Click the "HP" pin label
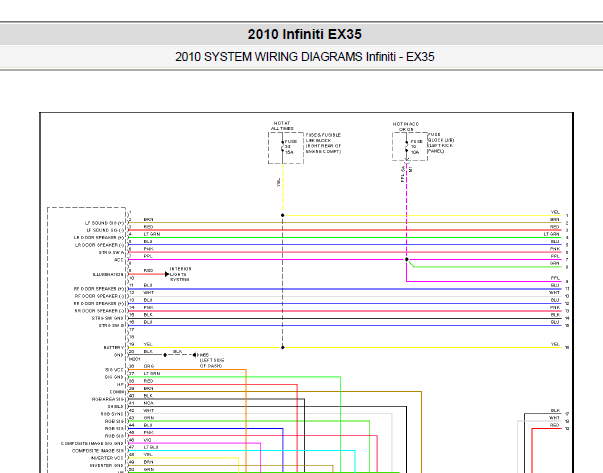 (x=120, y=385)
